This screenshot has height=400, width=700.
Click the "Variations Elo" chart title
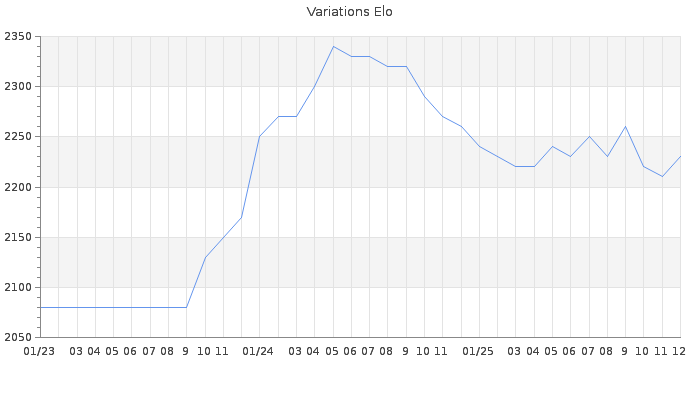click(350, 12)
